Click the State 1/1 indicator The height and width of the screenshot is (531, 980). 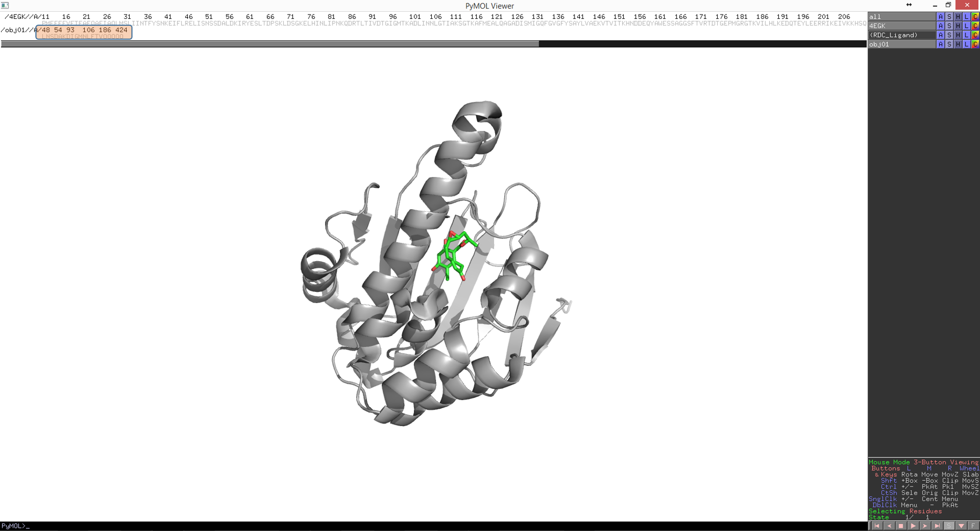pos(900,518)
